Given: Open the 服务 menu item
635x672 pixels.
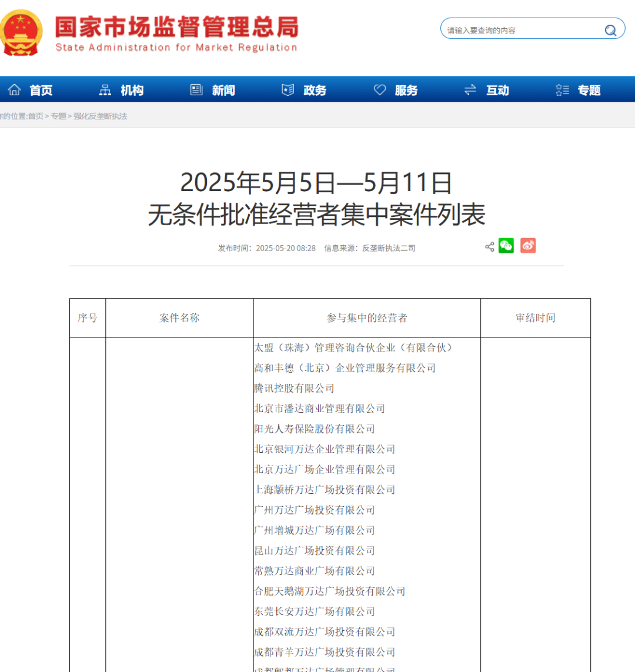Looking at the screenshot, I should tap(406, 90).
